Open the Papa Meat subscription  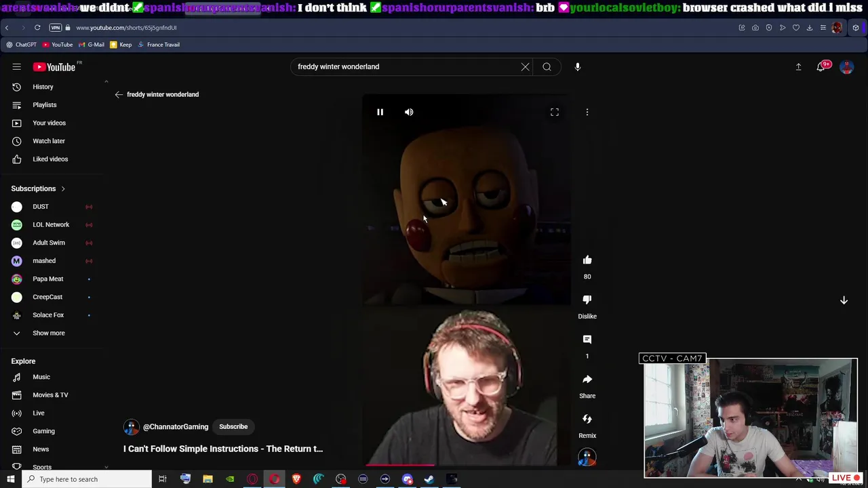[47, 279]
